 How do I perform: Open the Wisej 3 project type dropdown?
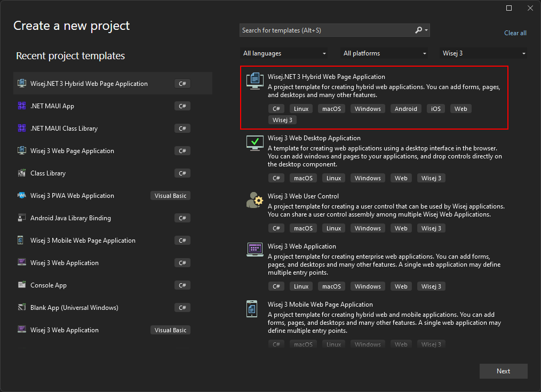[483, 53]
